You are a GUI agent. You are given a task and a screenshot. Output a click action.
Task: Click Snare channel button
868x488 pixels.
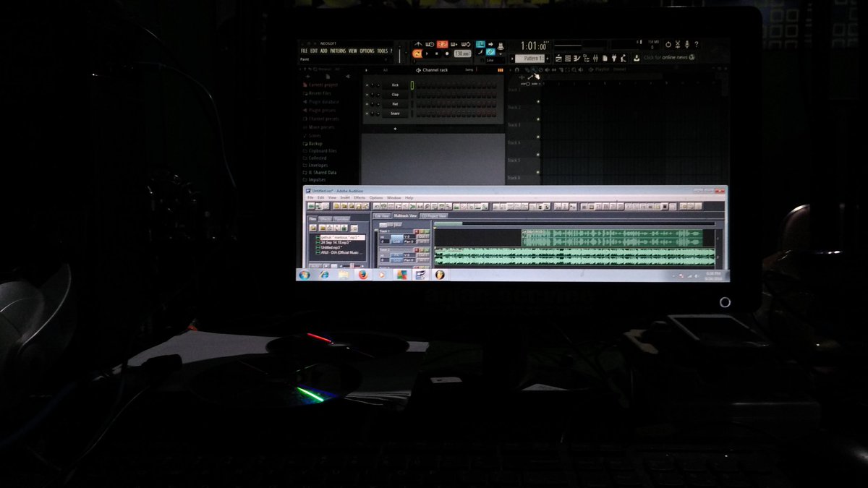point(395,114)
